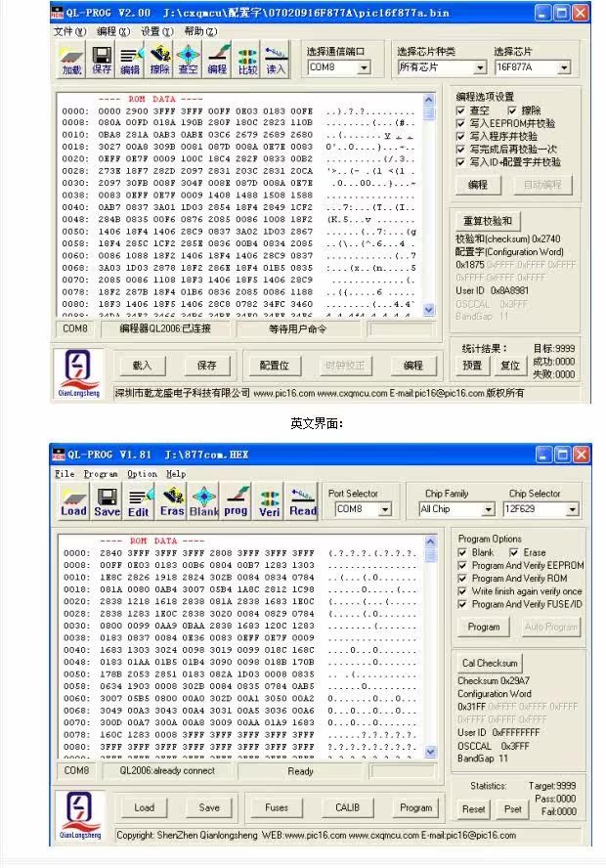Click Chinese ROM DATA scrollbar thumb
This screenshot has height=868, width=606.
point(429,113)
